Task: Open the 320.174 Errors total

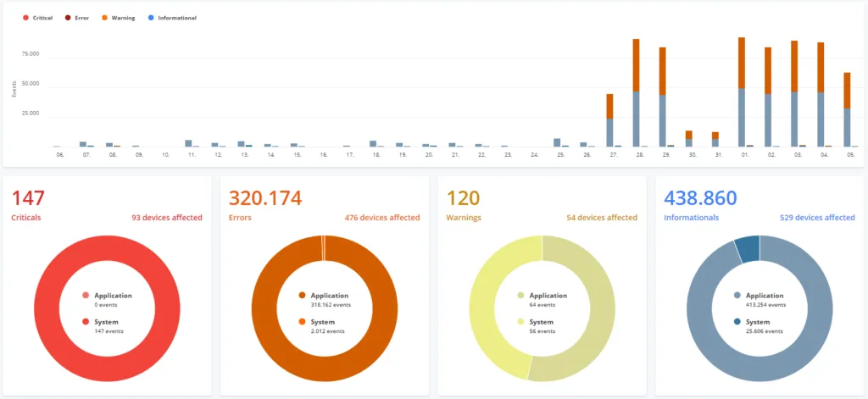Action: [x=265, y=198]
